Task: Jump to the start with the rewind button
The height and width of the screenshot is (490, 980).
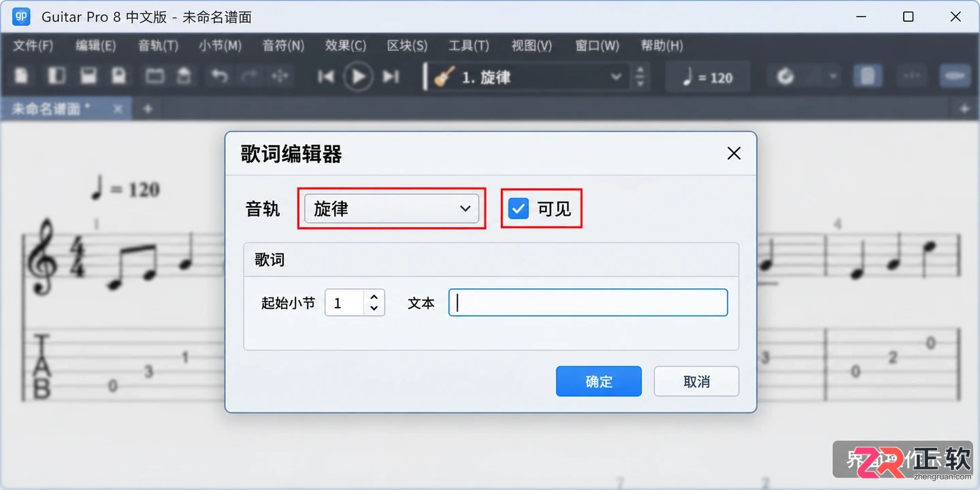Action: (x=326, y=76)
